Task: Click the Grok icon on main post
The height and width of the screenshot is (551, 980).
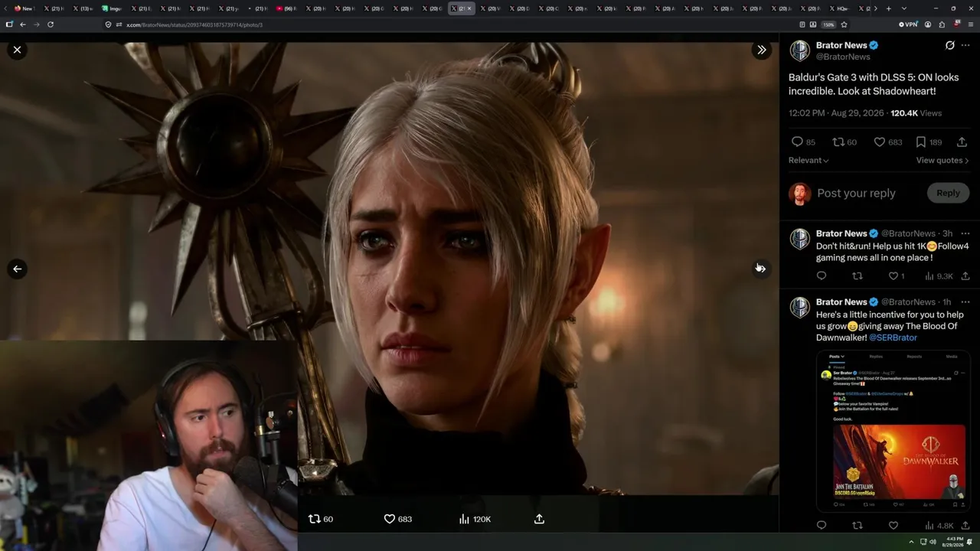Action: click(949, 45)
